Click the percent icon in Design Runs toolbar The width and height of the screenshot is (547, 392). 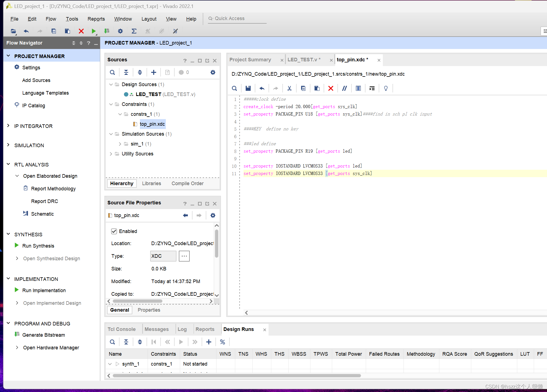click(x=223, y=342)
